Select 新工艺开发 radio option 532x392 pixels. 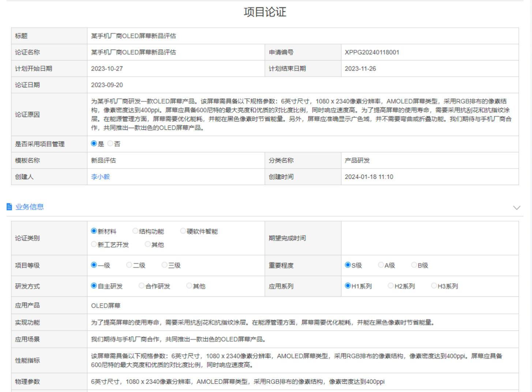(94, 244)
